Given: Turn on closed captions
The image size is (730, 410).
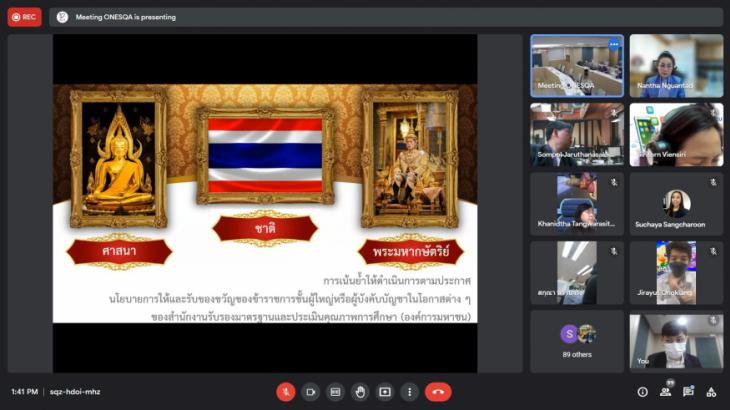Looking at the screenshot, I should tap(335, 392).
